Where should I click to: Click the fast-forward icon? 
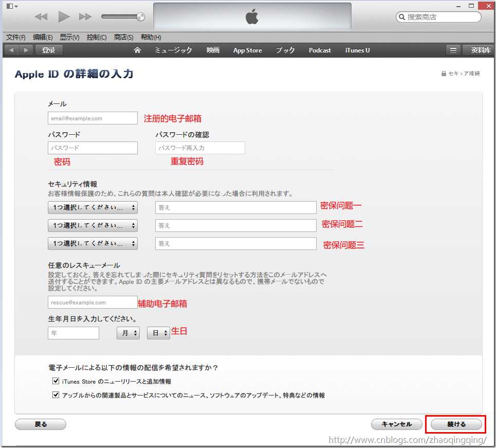click(x=85, y=16)
